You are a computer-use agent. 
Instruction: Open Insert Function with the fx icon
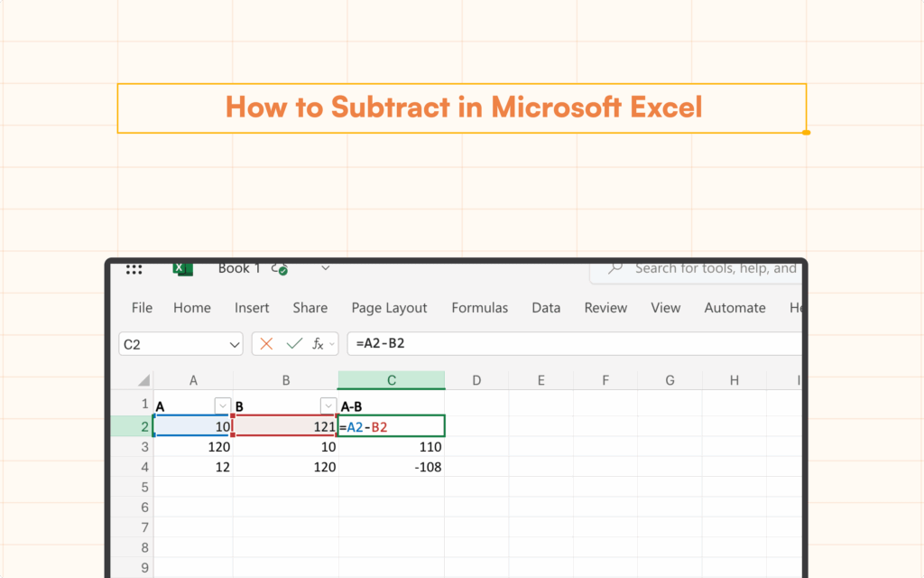click(x=319, y=344)
